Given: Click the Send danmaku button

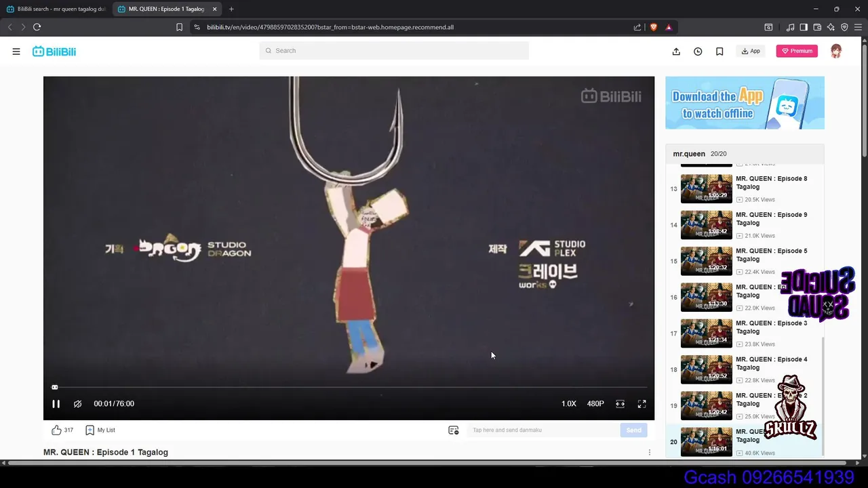Looking at the screenshot, I should coord(633,430).
